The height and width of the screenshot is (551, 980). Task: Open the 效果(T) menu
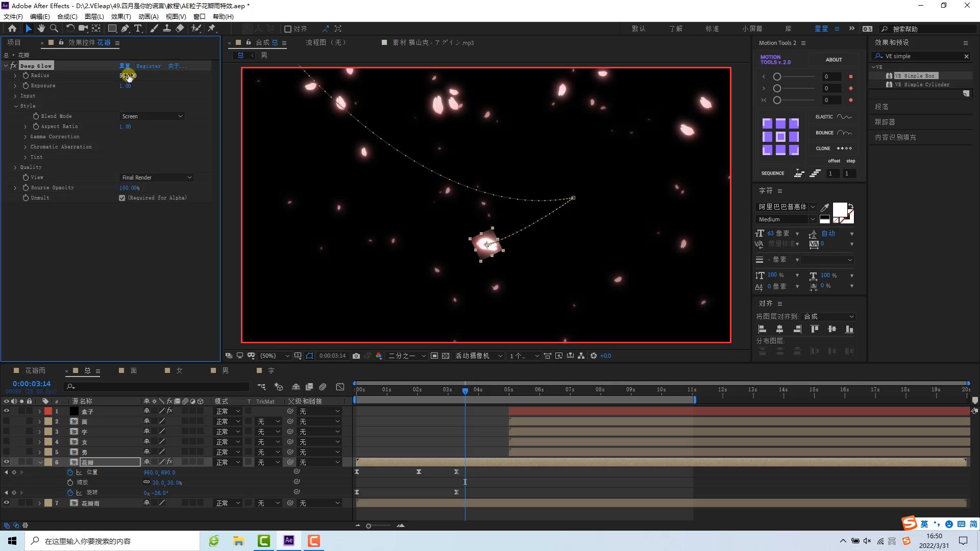coord(120,16)
